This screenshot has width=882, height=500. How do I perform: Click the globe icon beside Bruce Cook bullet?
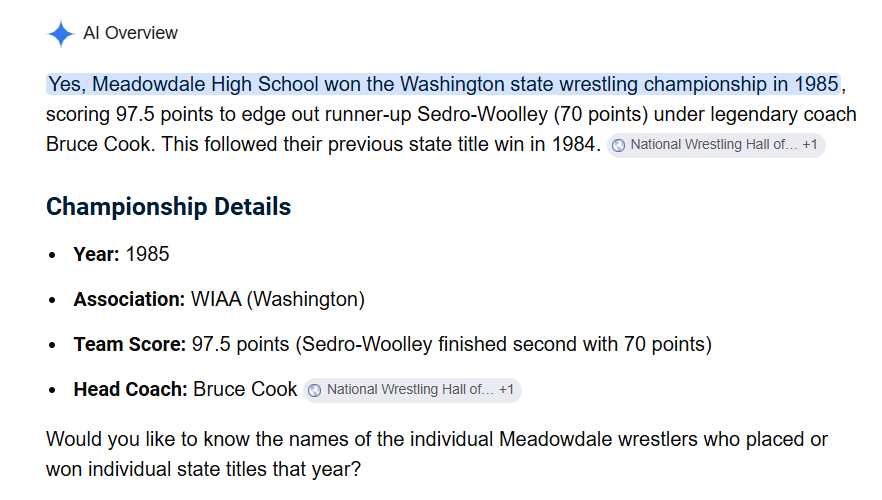[x=314, y=390]
